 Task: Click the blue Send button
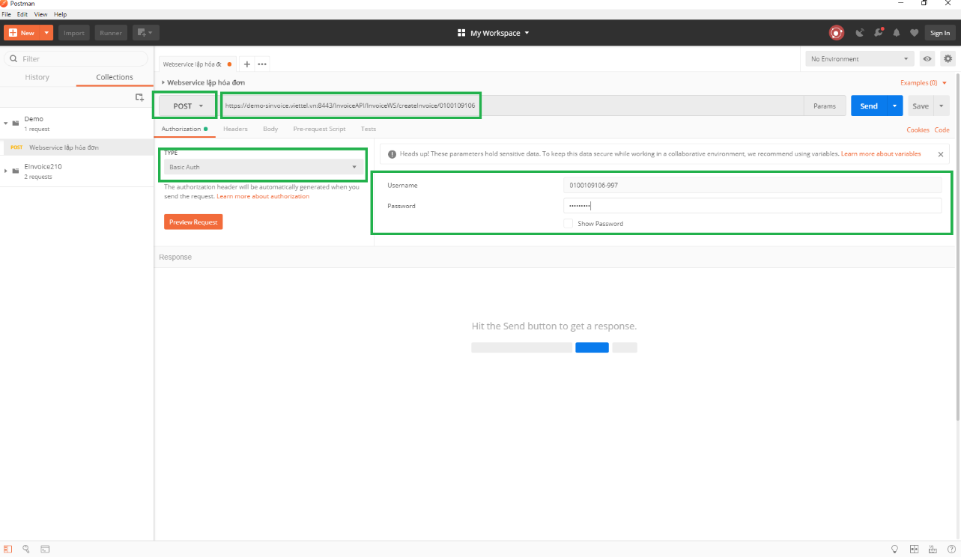point(868,106)
